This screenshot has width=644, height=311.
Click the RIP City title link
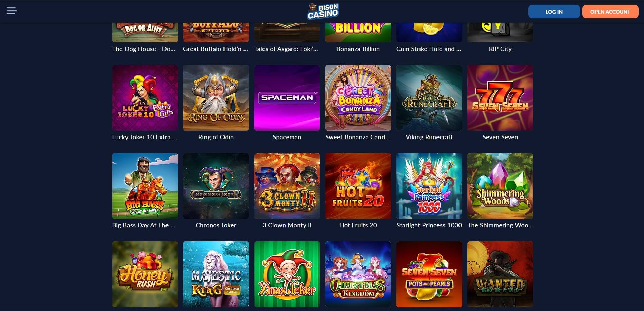click(500, 49)
